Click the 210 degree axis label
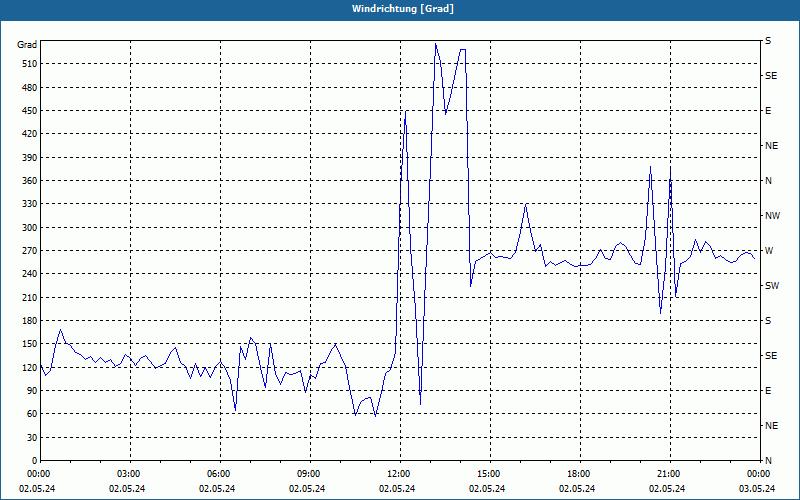This screenshot has width=800, height=500. pos(30,297)
